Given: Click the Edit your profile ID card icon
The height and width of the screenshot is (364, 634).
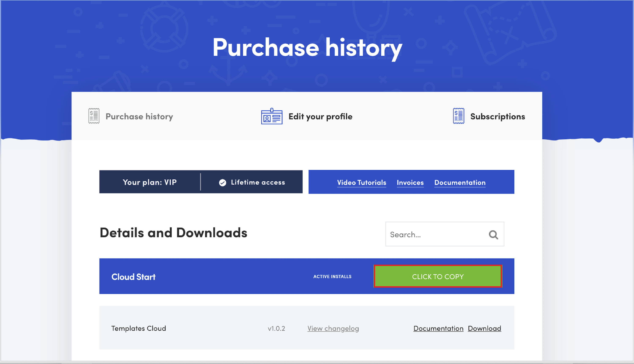Looking at the screenshot, I should pyautogui.click(x=272, y=116).
